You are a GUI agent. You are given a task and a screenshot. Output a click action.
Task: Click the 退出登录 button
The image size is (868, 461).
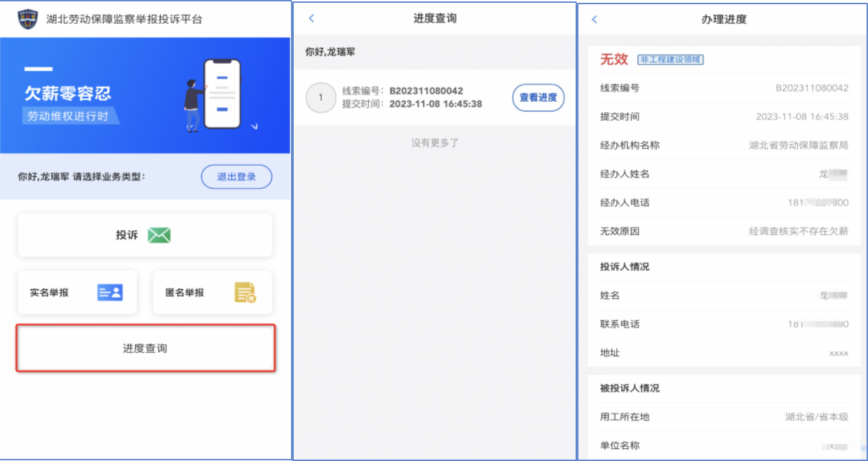(236, 177)
